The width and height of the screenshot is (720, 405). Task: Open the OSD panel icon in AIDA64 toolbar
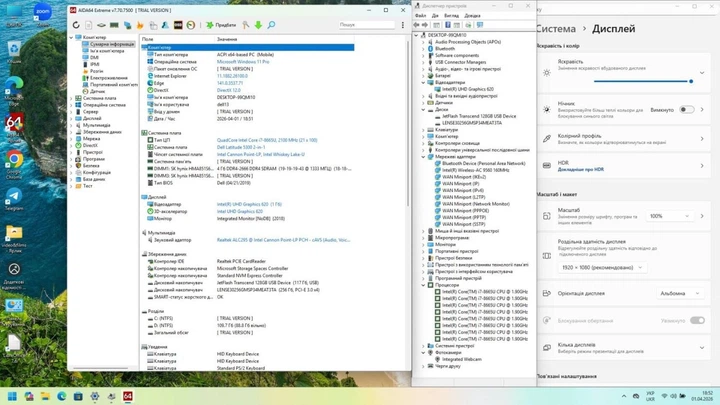(178, 25)
